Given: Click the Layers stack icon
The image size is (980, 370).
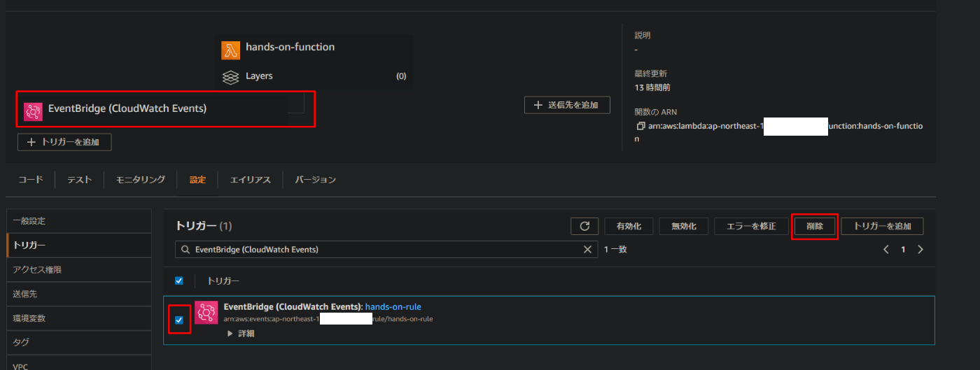Looking at the screenshot, I should [x=230, y=76].
